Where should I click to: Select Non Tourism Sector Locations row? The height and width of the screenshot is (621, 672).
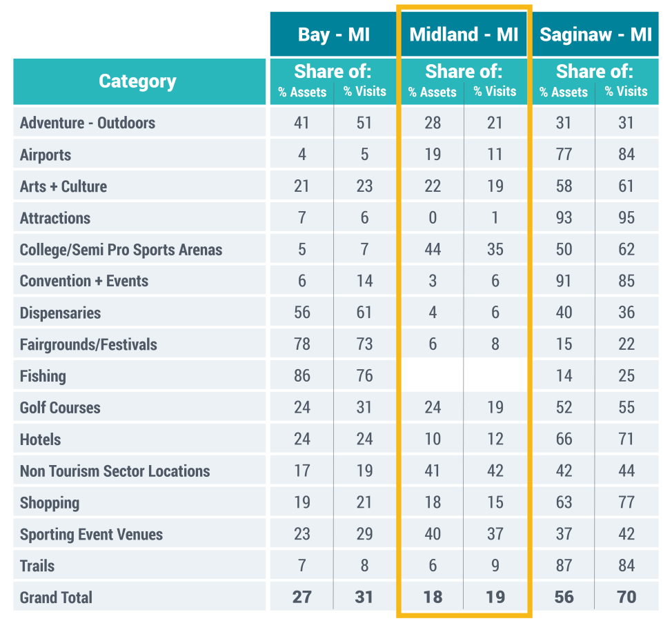click(115, 471)
